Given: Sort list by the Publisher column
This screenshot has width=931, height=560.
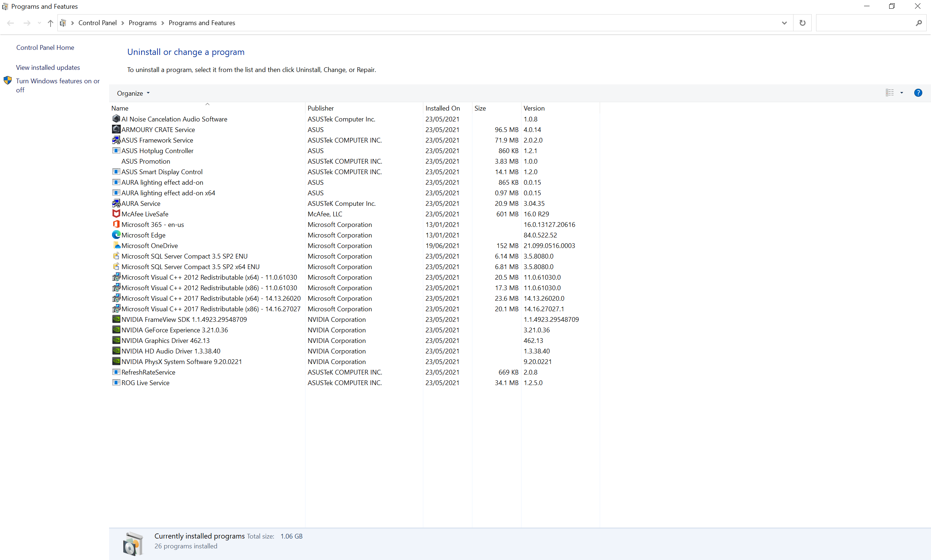Looking at the screenshot, I should (x=364, y=108).
